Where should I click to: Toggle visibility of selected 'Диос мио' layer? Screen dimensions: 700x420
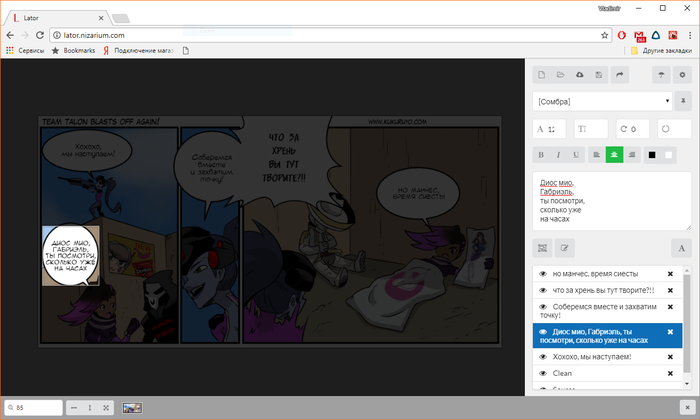click(x=543, y=332)
